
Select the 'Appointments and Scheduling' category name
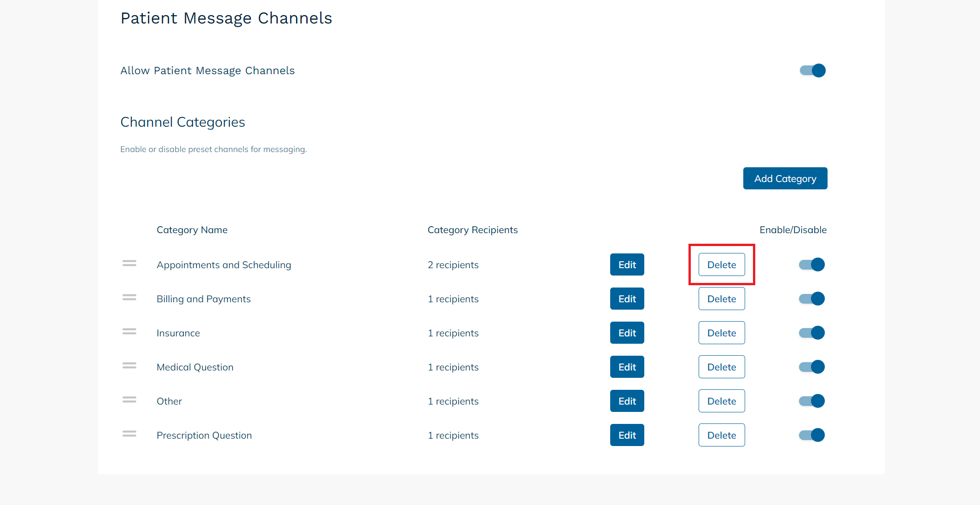(224, 265)
